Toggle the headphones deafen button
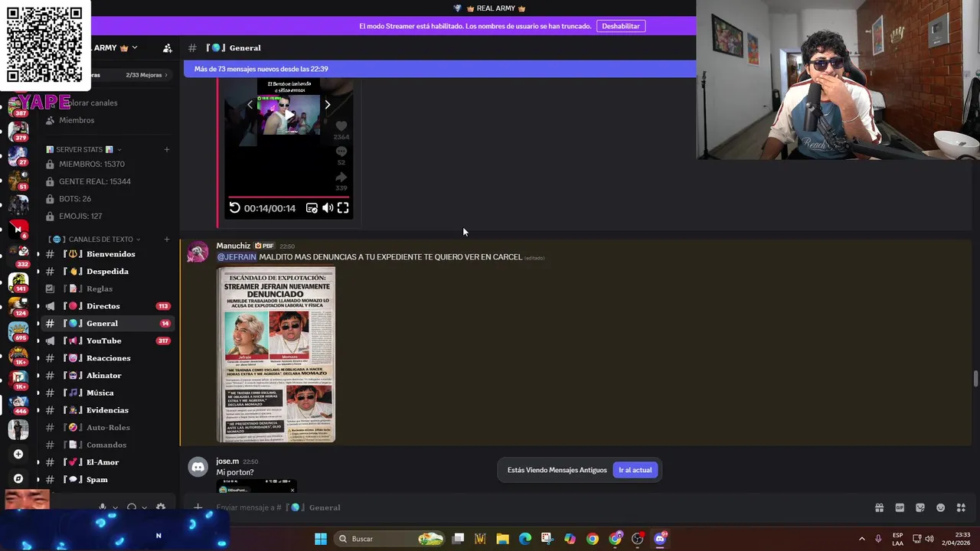 [x=132, y=507]
